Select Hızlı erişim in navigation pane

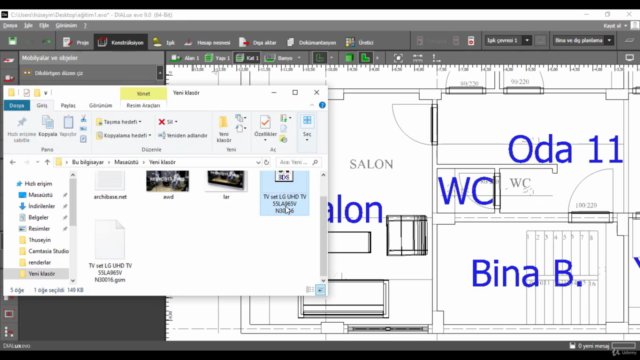pos(34,184)
